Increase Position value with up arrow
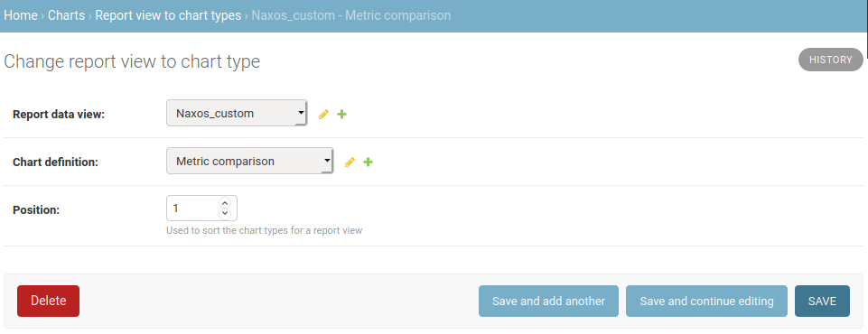This screenshot has height=334, width=868. click(225, 203)
